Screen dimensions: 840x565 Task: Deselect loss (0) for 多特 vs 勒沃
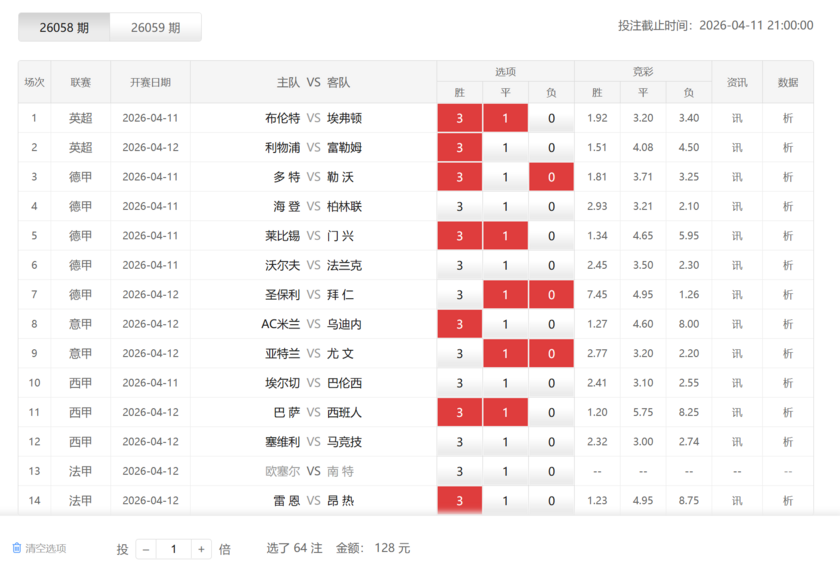(551, 177)
